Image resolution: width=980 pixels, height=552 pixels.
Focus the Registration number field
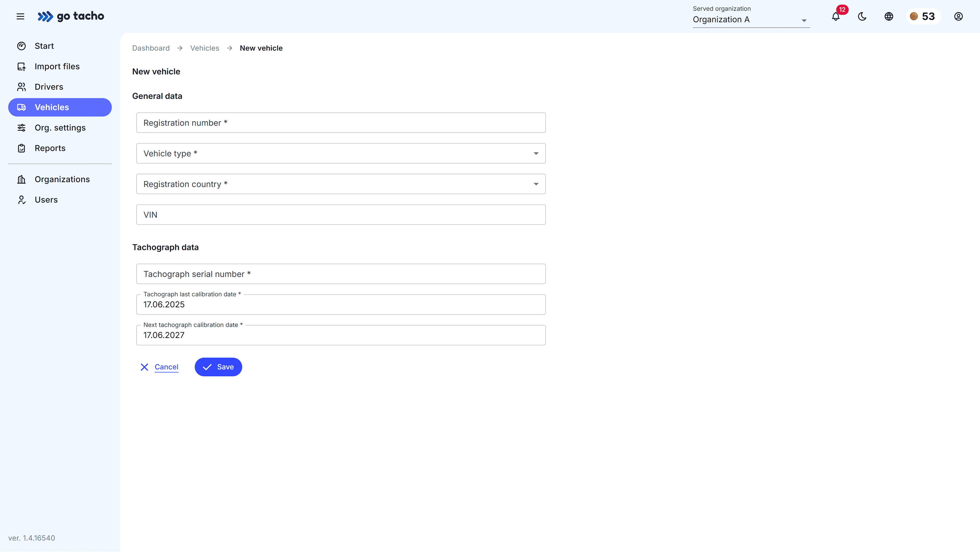(x=340, y=123)
